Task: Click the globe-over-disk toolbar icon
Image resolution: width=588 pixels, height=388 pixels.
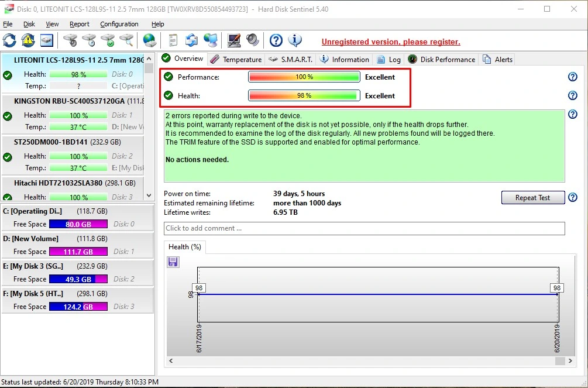Action: 150,40
